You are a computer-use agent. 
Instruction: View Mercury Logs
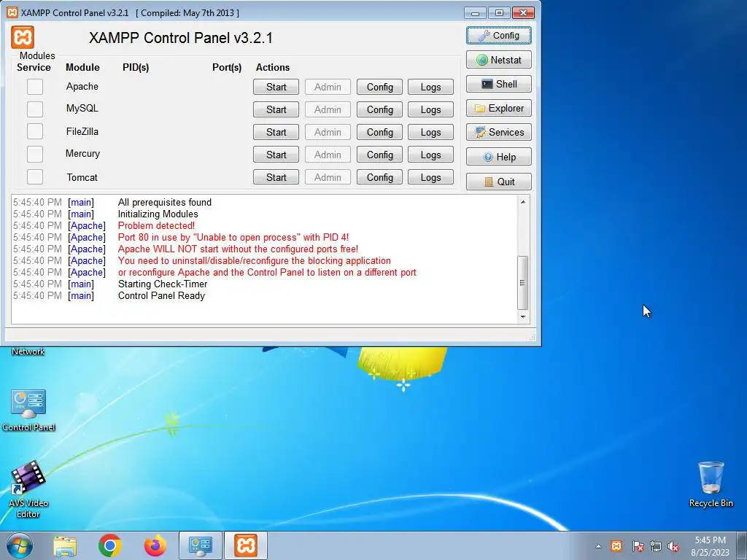(x=430, y=155)
